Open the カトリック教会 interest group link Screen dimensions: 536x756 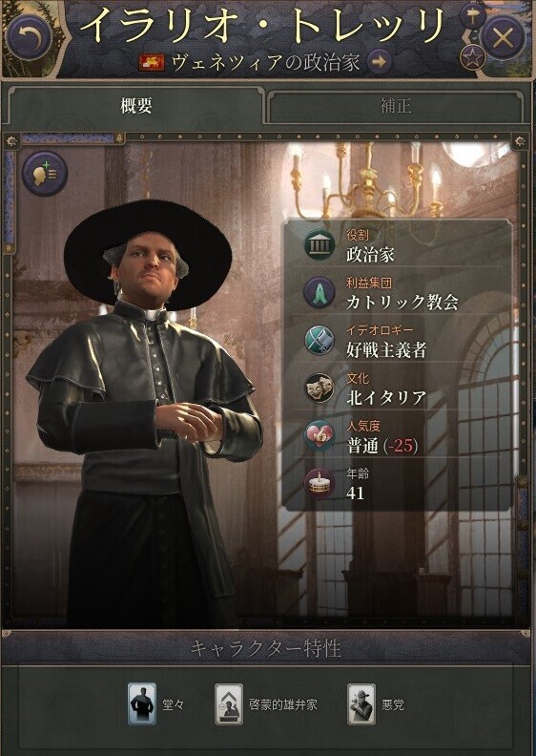tap(402, 303)
